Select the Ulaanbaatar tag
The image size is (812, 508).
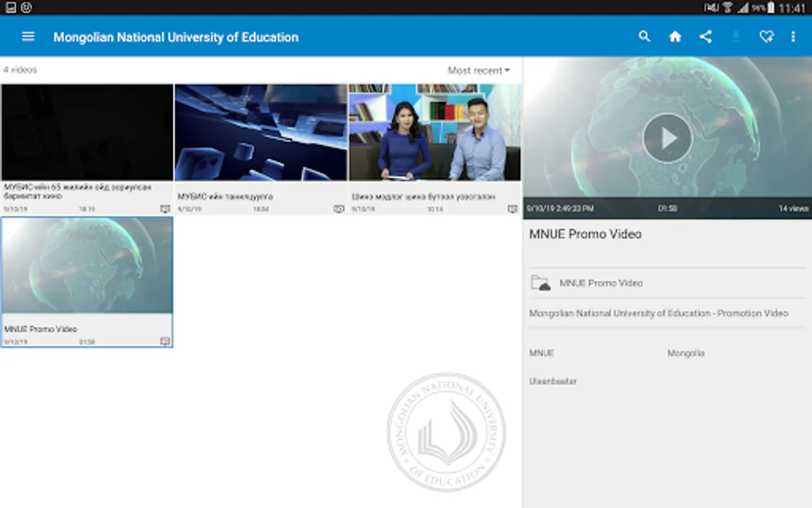[553, 381]
